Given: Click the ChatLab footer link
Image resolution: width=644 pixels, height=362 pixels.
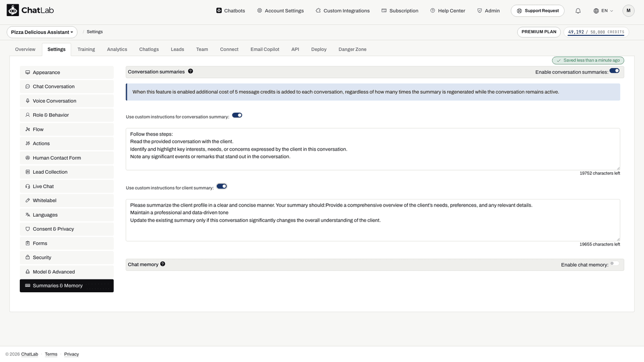Looking at the screenshot, I should tap(30, 354).
